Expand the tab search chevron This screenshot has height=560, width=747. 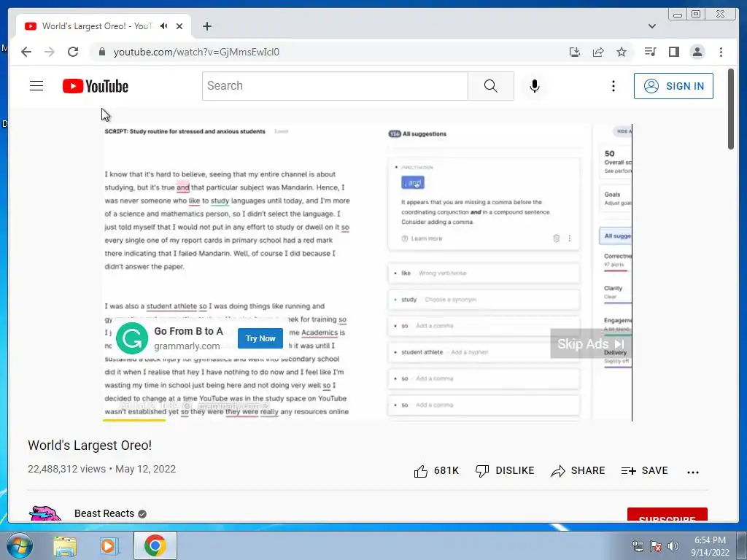click(652, 26)
